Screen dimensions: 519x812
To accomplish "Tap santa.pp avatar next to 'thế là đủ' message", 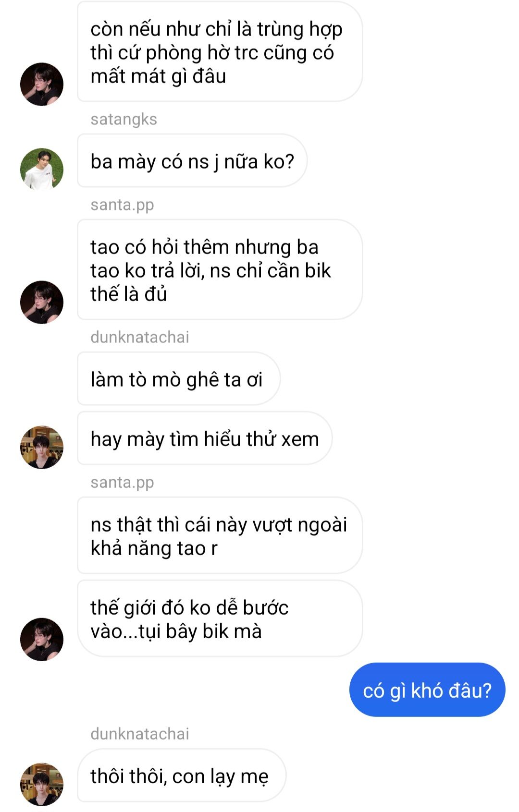I will pyautogui.click(x=42, y=302).
